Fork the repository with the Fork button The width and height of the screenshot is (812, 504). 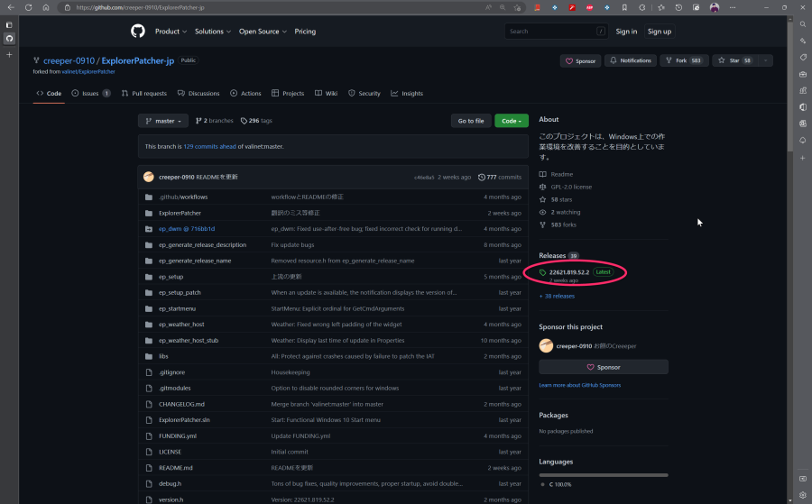[x=684, y=60]
